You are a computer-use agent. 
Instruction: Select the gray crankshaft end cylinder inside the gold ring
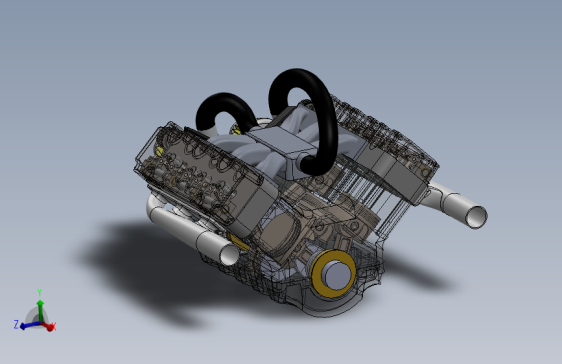tap(336, 275)
